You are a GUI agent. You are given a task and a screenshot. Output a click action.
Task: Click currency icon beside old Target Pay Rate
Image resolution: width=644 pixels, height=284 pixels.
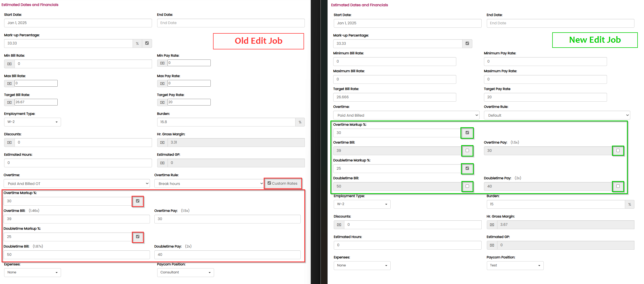[x=162, y=102]
